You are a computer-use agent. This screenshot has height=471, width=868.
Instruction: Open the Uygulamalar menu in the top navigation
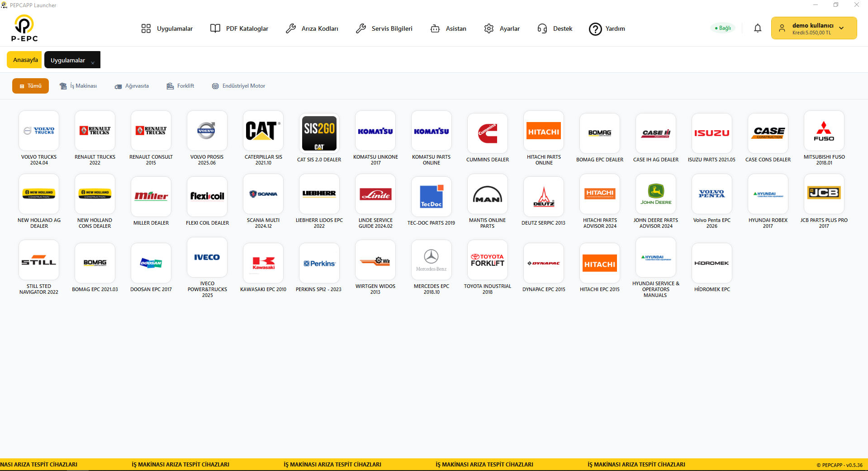click(x=167, y=28)
